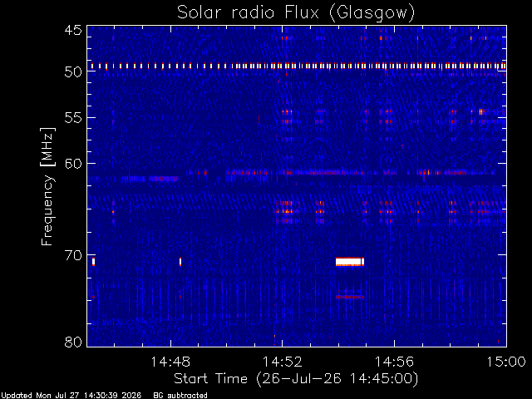The height and width of the screenshot is (399, 532).
Task: Click the 80 MHz frequency label
Action: click(73, 342)
